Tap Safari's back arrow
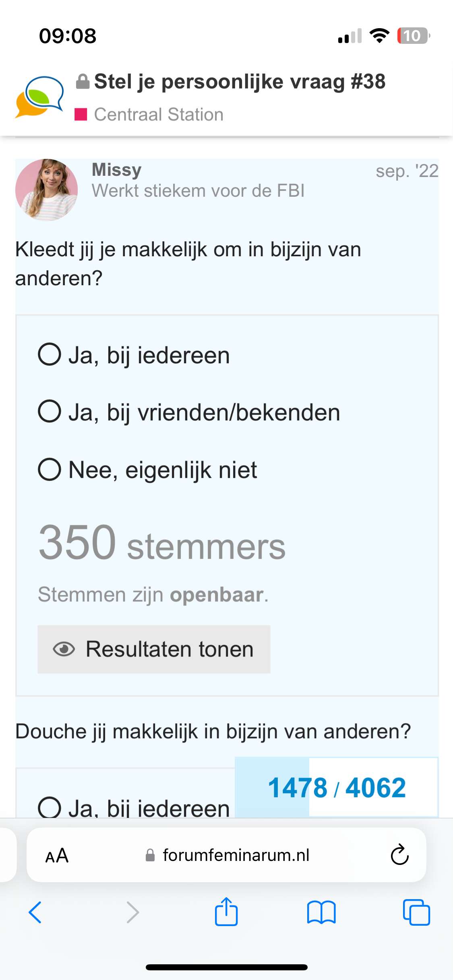Screen dimensions: 453x980 tap(35, 912)
